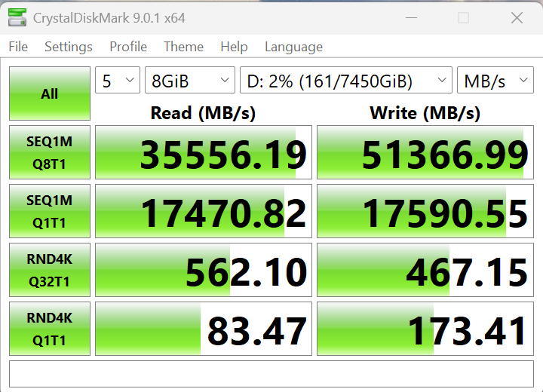Screen dimensions: 543x392
Task: Change the MB/s unit dropdown
Action: pyautogui.click(x=495, y=81)
